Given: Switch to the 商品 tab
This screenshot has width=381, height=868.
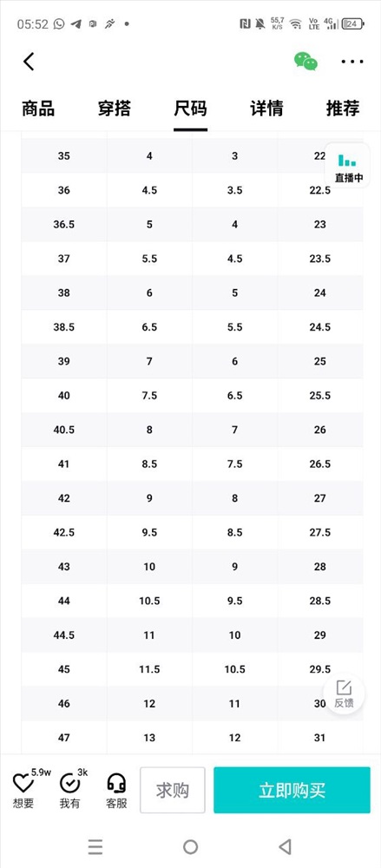Looking at the screenshot, I should (x=38, y=108).
